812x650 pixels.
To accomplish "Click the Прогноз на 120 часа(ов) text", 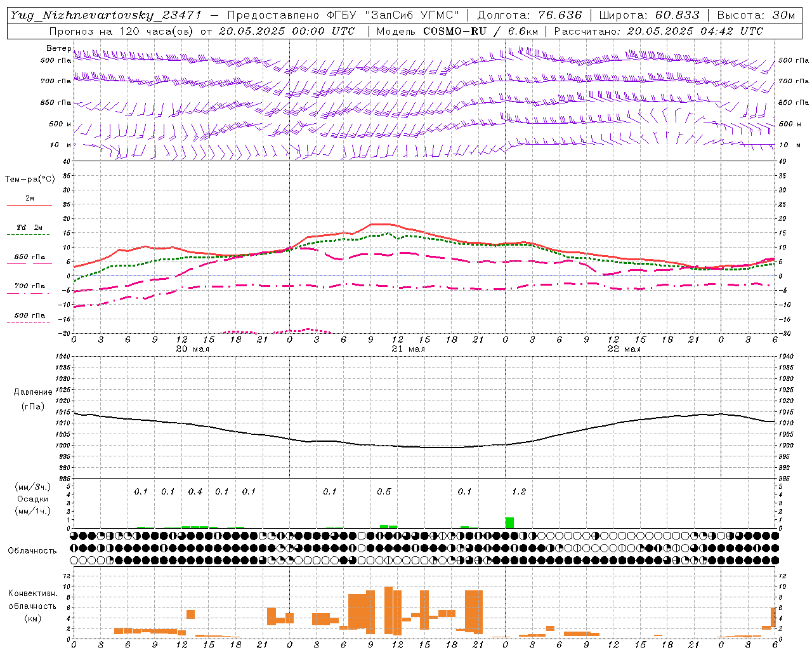I will point(121,31).
